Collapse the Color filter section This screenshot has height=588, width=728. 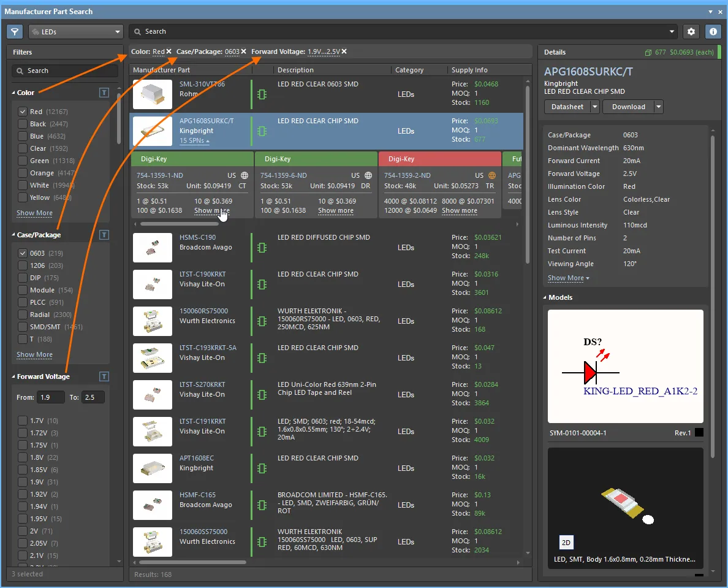click(13, 93)
